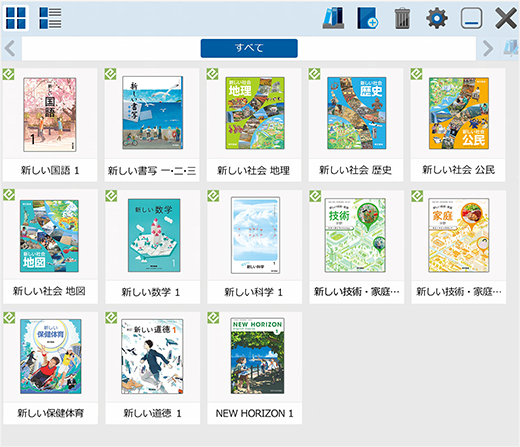Image resolution: width=520 pixels, height=447 pixels.
Task: Click the green badge on 新しい数学 1
Action: click(111, 196)
